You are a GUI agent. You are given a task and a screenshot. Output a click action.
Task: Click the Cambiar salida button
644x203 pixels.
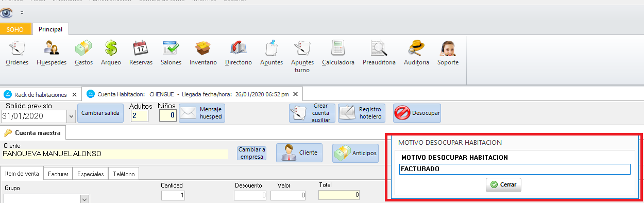(x=100, y=113)
